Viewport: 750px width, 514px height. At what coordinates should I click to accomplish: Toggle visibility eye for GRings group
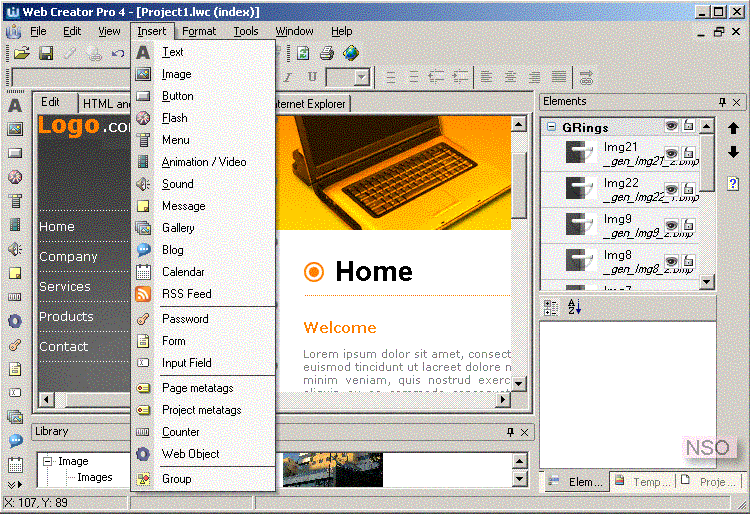[x=672, y=126]
